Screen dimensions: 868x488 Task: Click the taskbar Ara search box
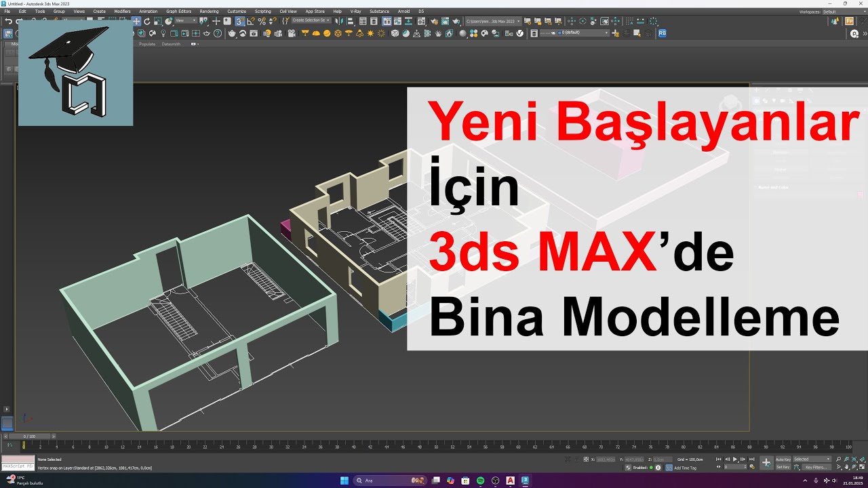(390, 481)
